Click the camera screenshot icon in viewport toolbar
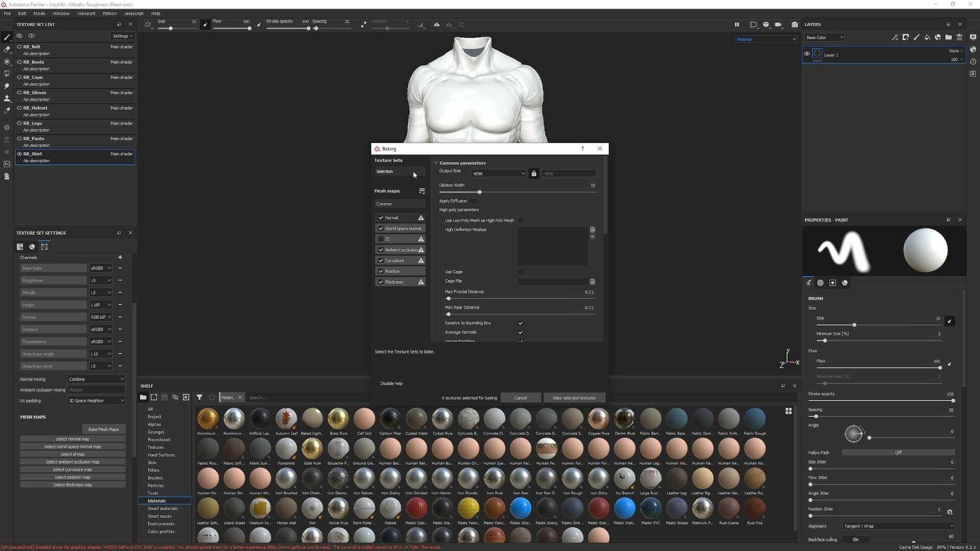The height and width of the screenshot is (551, 980). pos(795,24)
